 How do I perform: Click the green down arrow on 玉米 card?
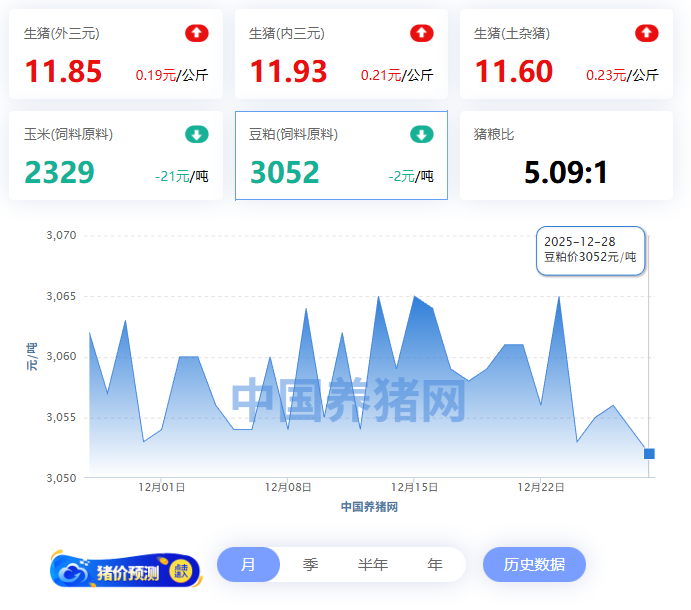coord(197,134)
